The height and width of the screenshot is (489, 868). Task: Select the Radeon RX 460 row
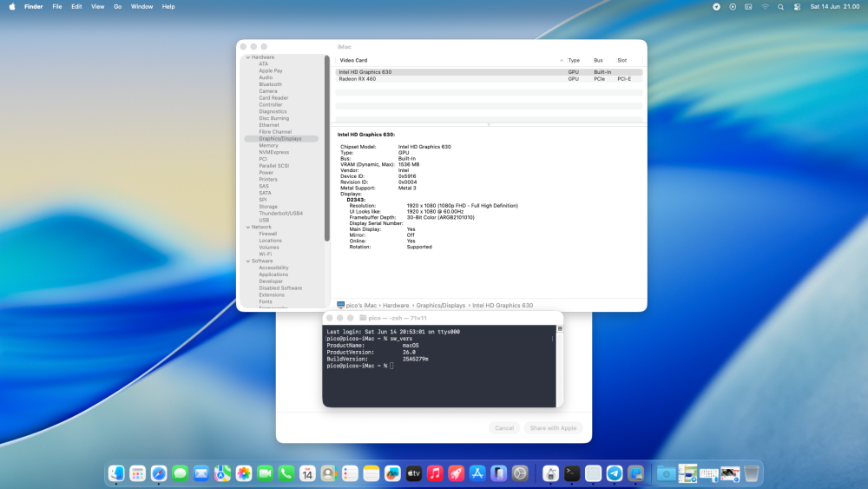coord(489,79)
